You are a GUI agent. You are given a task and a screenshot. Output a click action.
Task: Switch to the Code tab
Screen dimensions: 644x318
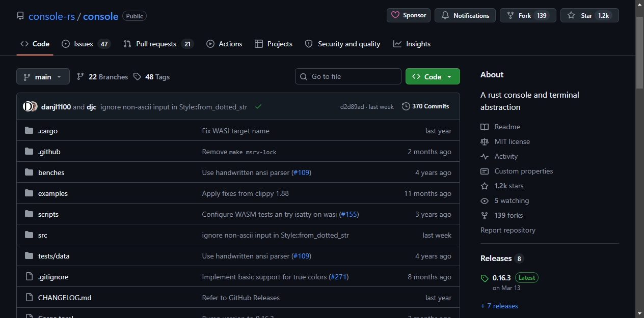(x=35, y=44)
